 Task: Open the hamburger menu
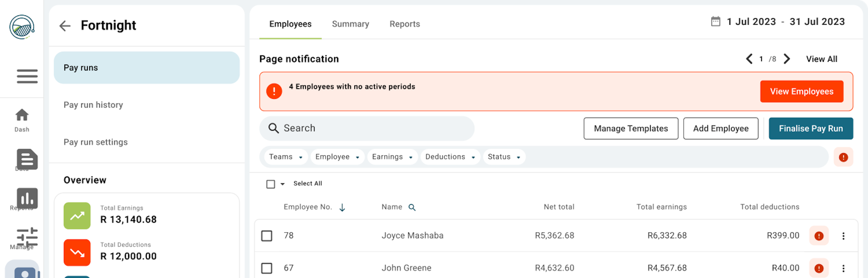point(27,76)
